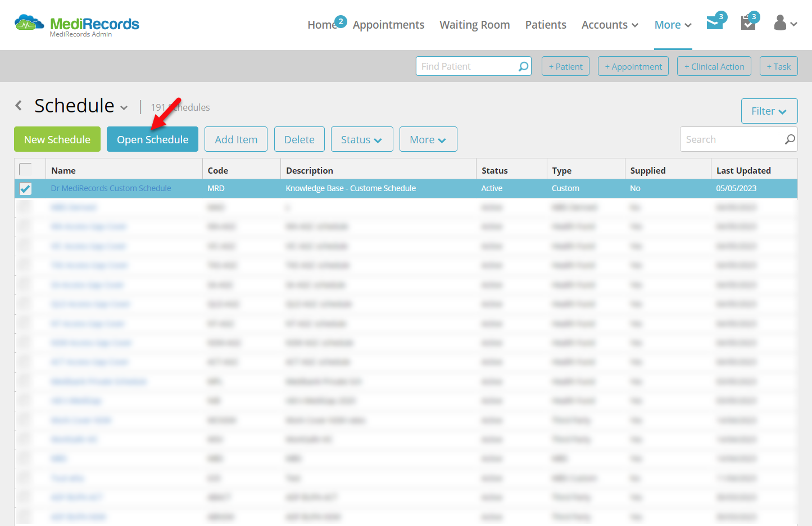Click the 'Active' status cell
Screen dimensions: 812x526
point(492,188)
